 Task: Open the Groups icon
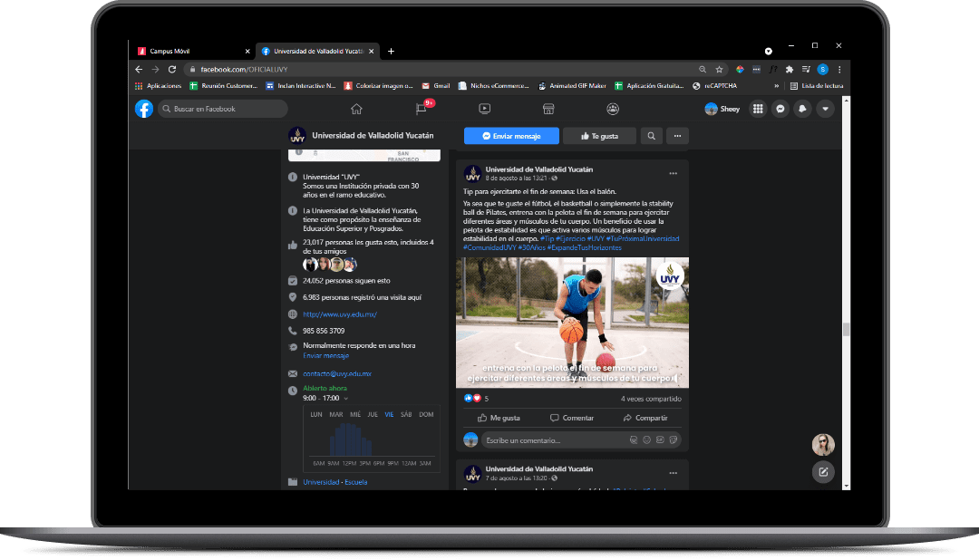point(613,109)
